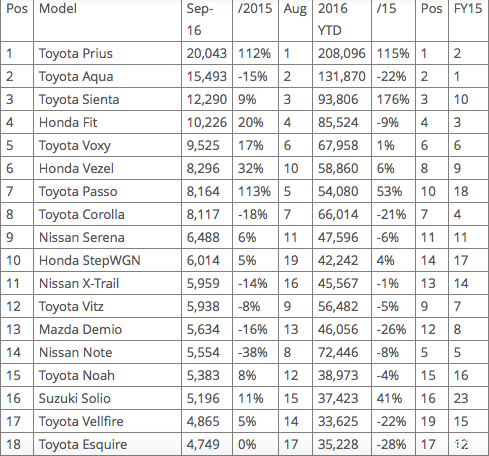This screenshot has height=456, width=489.
Task: Select the Honda Fit cell
Action: click(68, 122)
